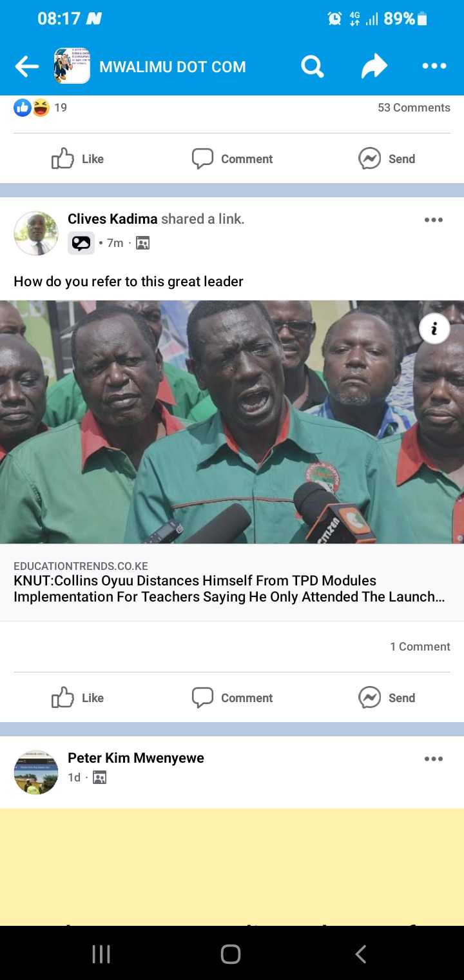Open options menu on Clives Kadima's post

coord(434,220)
